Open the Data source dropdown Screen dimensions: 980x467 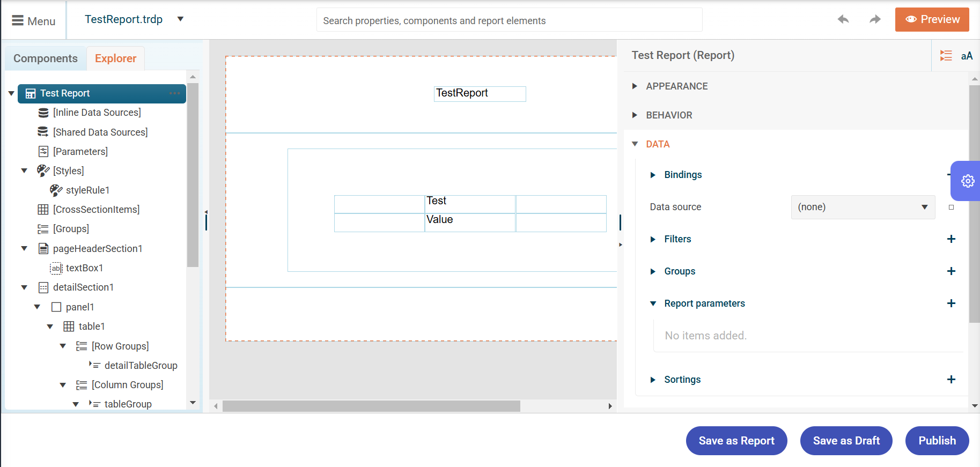point(863,207)
